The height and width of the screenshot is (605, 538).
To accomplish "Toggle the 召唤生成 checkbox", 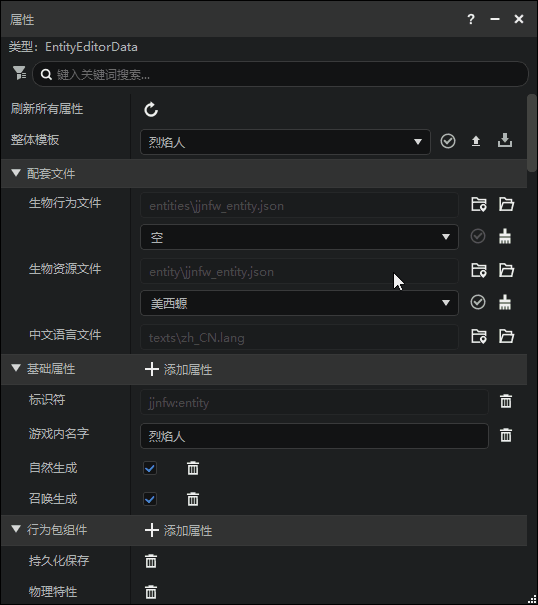I will [150, 499].
